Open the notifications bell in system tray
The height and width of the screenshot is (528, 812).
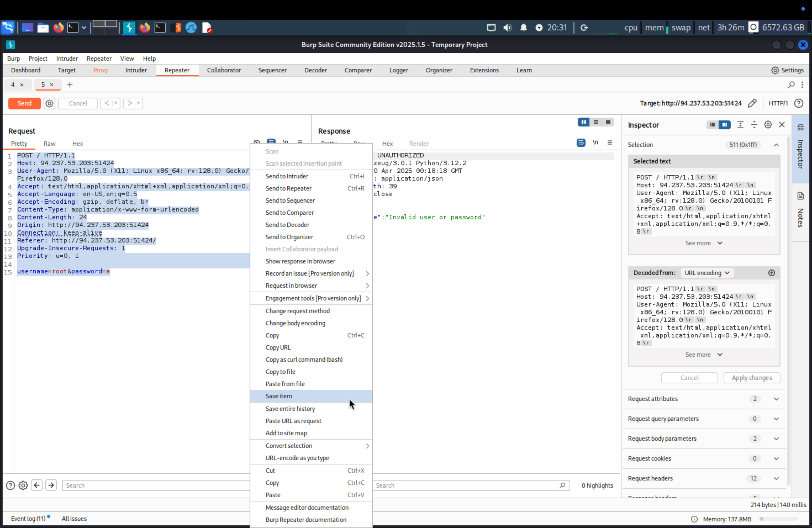pyautogui.click(x=523, y=28)
